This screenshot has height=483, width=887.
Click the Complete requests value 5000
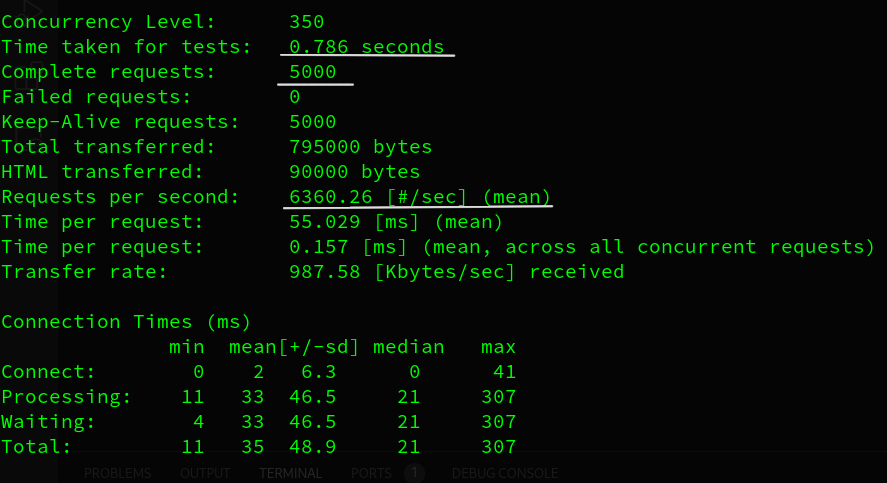(312, 72)
